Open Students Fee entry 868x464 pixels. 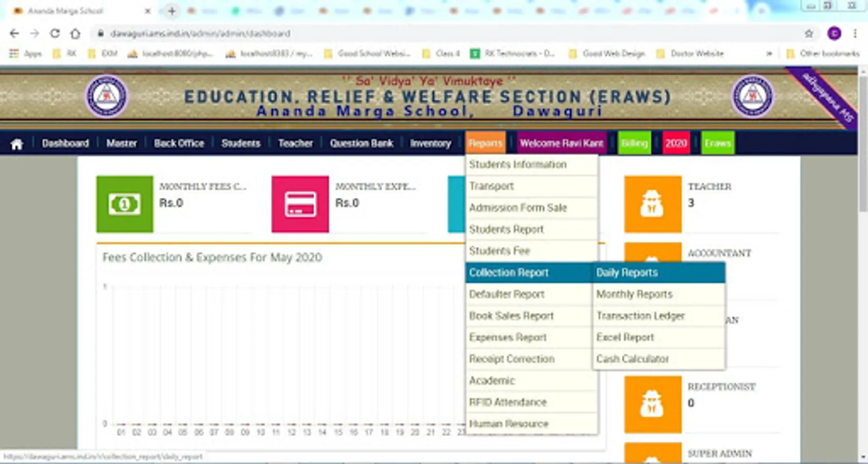click(x=532, y=251)
